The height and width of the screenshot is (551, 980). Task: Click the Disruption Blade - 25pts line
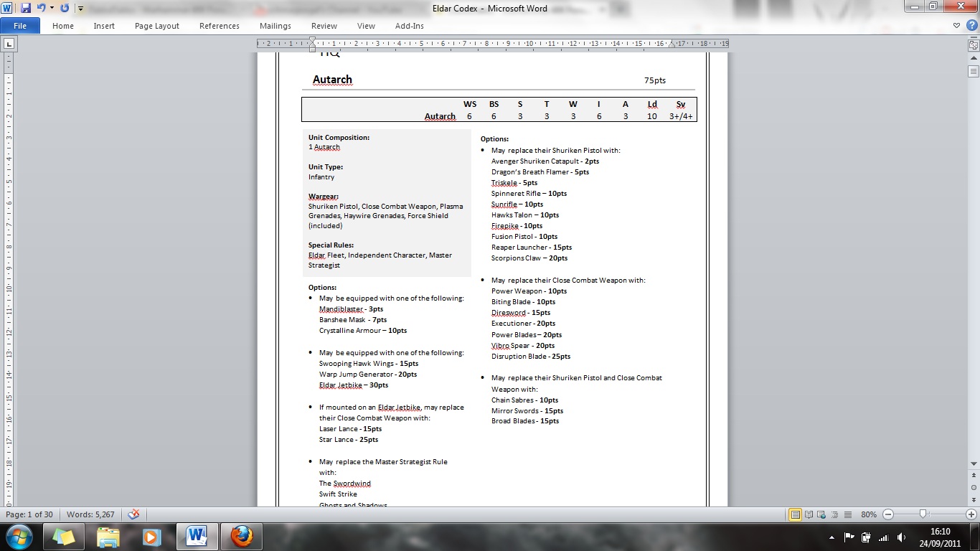[531, 357]
